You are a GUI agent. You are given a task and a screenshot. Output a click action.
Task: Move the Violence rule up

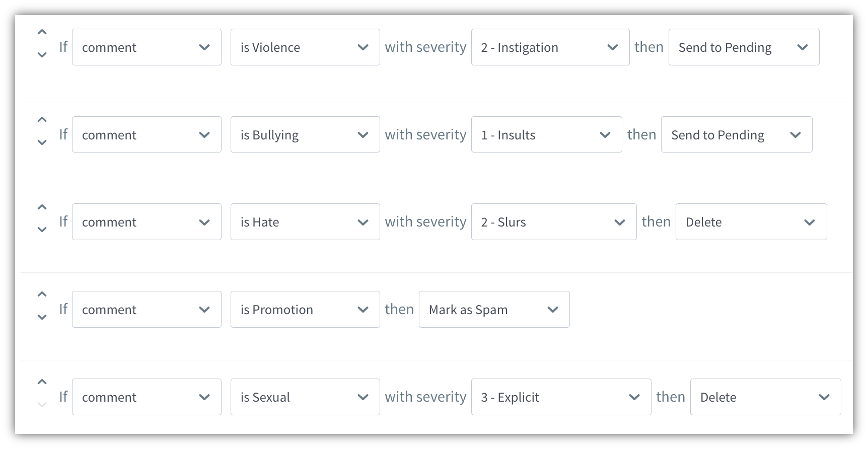click(x=42, y=32)
